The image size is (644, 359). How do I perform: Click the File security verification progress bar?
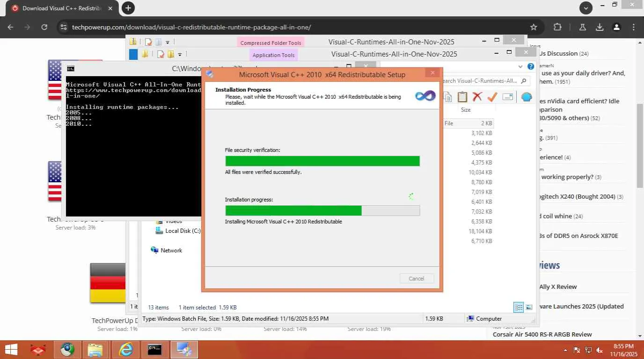pyautogui.click(x=322, y=161)
